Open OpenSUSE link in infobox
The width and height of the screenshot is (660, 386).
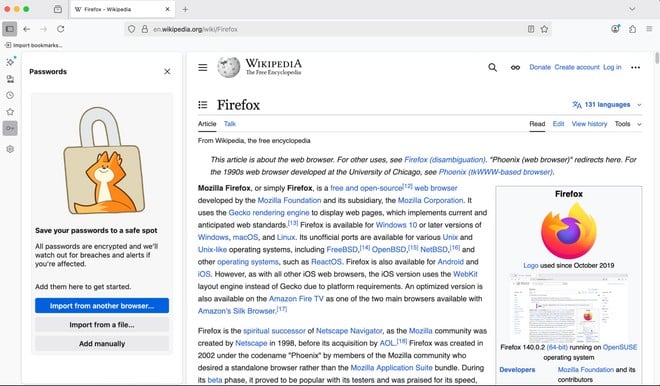pos(620,347)
